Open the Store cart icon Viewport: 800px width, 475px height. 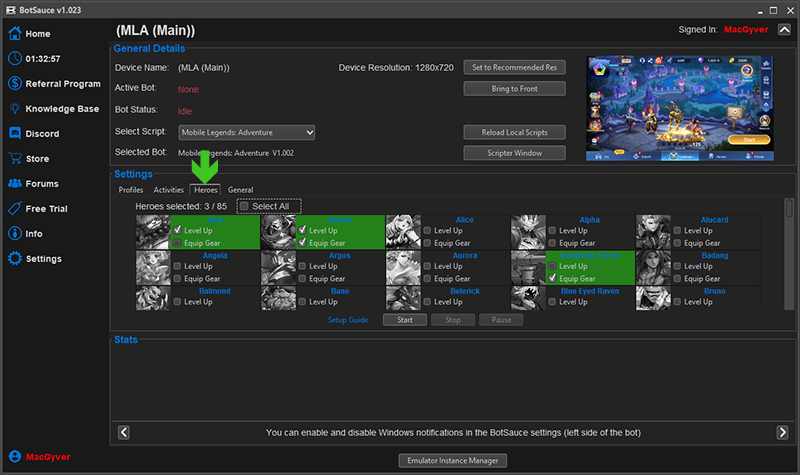(x=15, y=159)
